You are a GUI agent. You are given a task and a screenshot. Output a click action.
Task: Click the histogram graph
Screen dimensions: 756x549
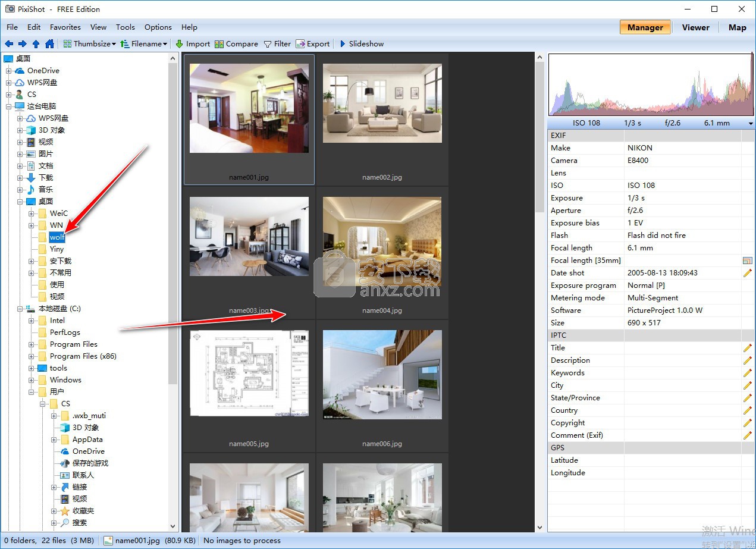point(651,85)
